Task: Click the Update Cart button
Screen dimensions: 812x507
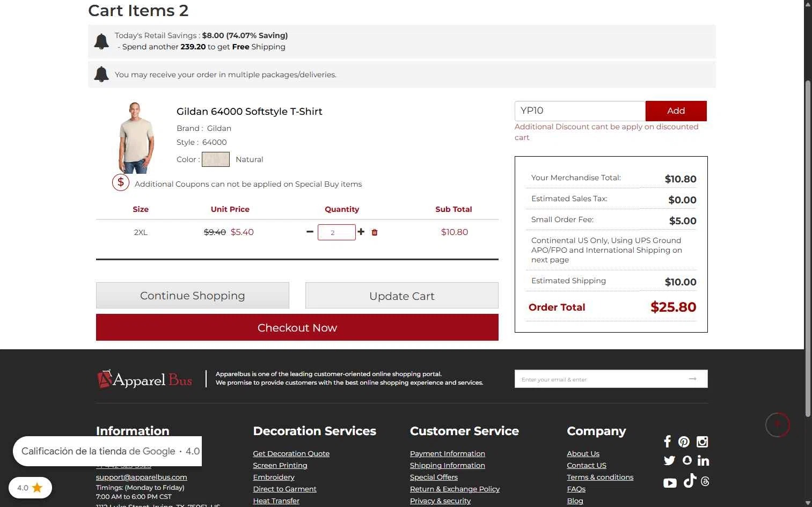Action: (402, 296)
